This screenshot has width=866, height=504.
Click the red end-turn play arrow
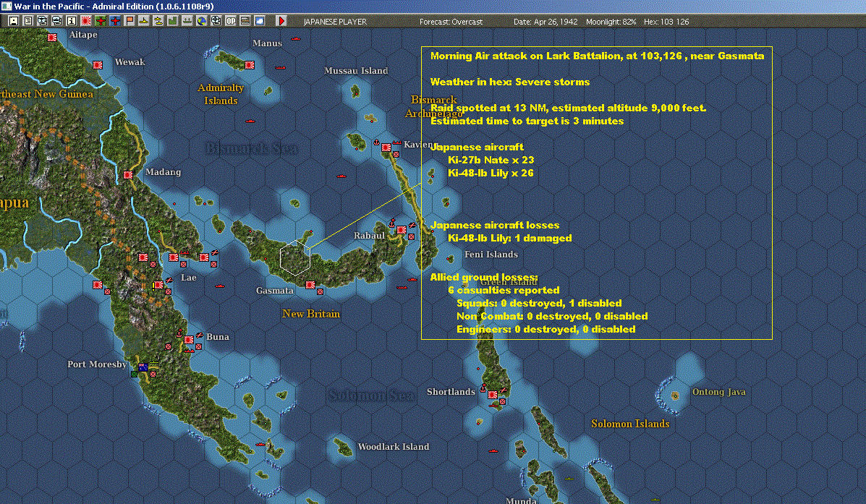[281, 21]
